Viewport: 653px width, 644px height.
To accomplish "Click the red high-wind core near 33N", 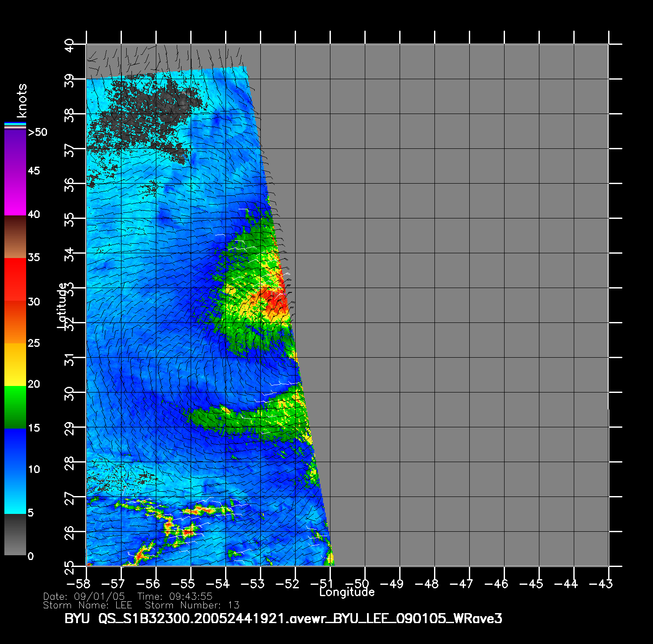I will (x=274, y=300).
